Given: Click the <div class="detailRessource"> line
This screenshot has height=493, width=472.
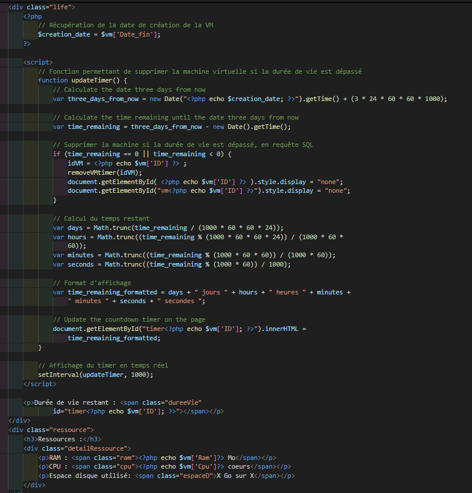Looking at the screenshot, I should tap(77, 449).
